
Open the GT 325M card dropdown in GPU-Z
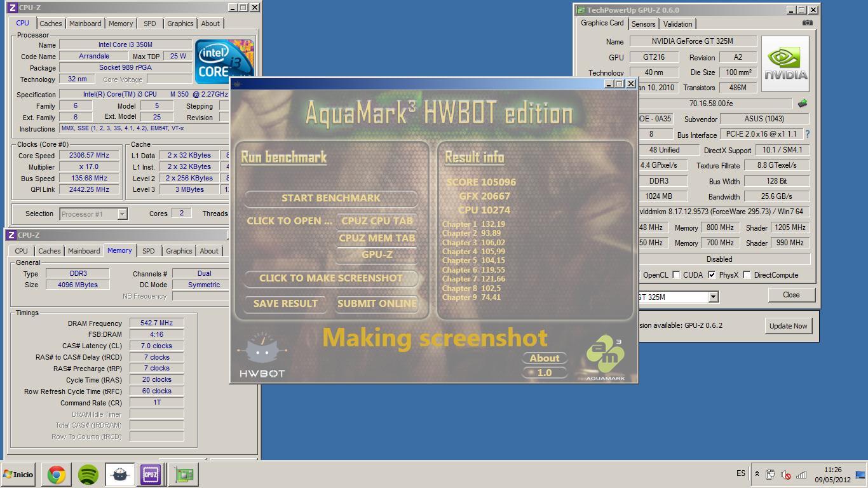(713, 297)
